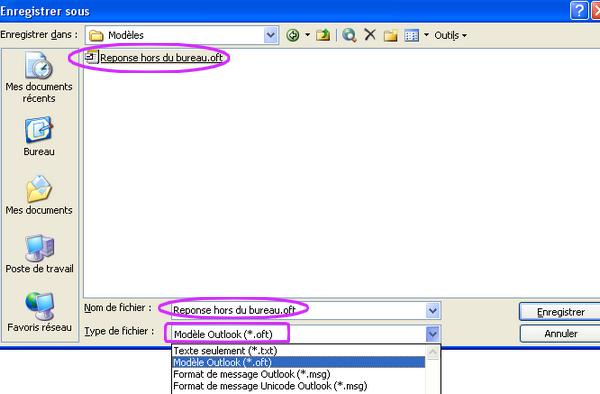Click the Help question mark button
This screenshot has width=600, height=394.
pyautogui.click(x=579, y=10)
